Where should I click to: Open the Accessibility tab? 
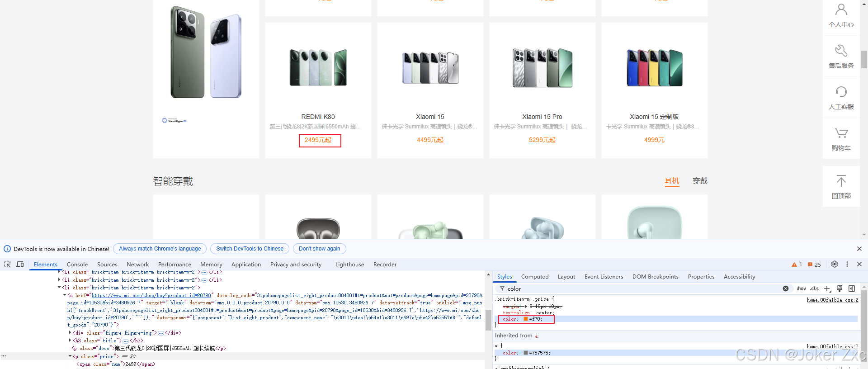click(739, 277)
